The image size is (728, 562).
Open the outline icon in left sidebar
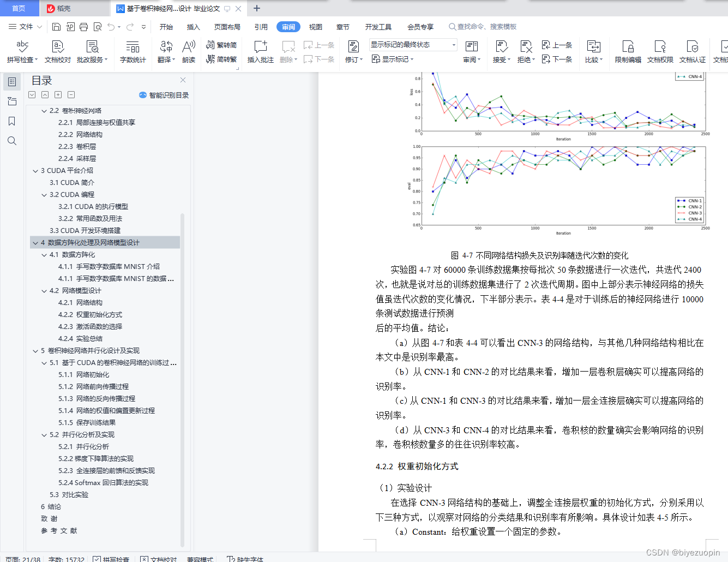click(12, 82)
